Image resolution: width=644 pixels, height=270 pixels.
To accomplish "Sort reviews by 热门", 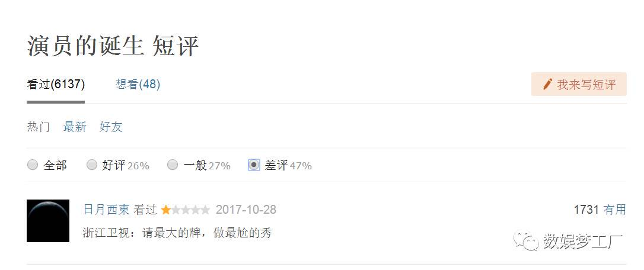I will (x=39, y=127).
